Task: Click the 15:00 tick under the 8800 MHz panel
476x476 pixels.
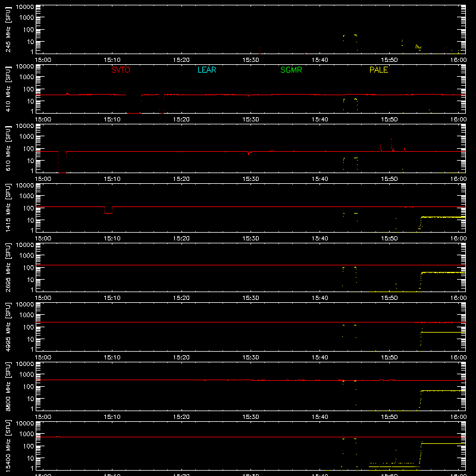Action: tap(43, 417)
